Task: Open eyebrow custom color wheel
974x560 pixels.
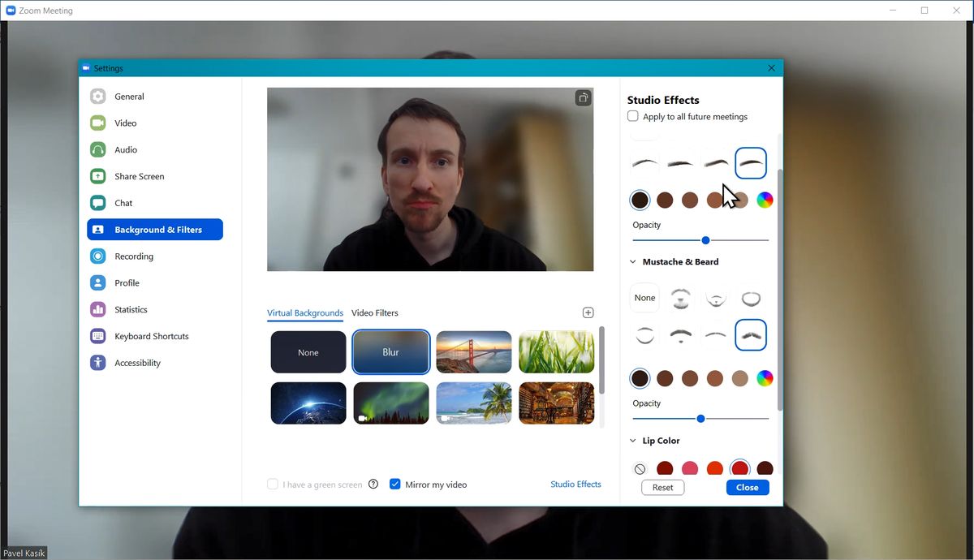Action: [765, 200]
